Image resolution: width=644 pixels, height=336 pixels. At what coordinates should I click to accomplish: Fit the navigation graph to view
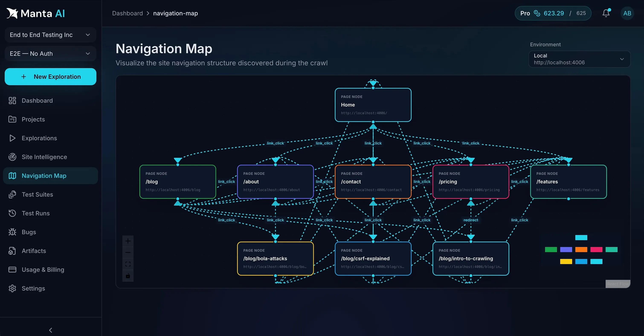pos(128,264)
